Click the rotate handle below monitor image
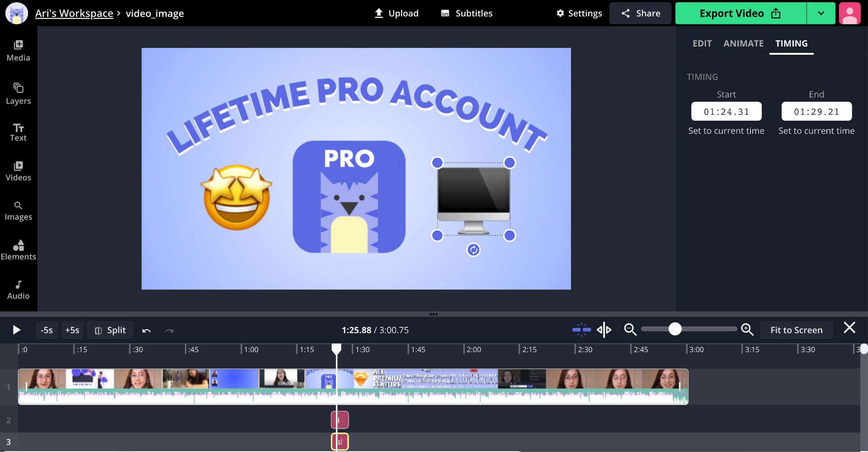868x452 pixels. [473, 250]
